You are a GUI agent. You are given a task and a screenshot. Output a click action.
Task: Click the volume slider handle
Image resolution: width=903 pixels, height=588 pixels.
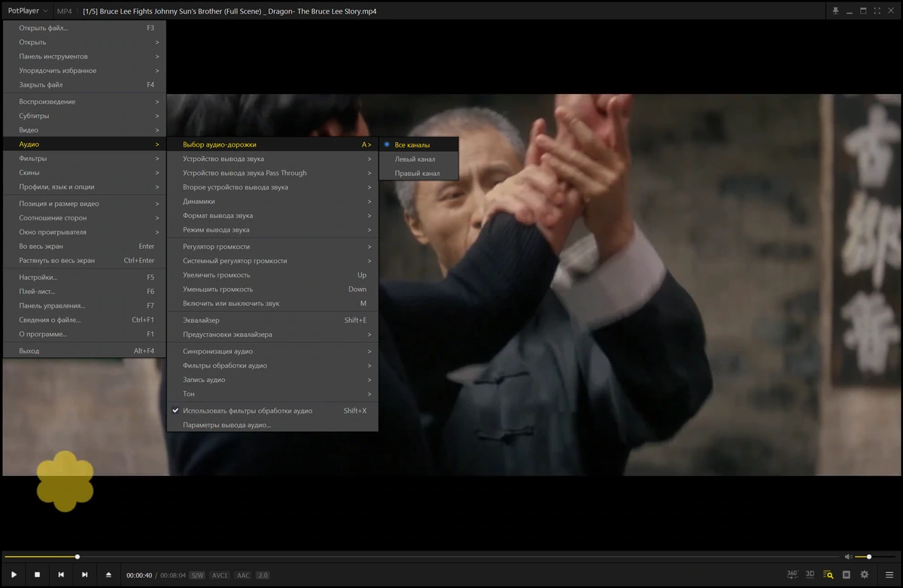click(869, 556)
